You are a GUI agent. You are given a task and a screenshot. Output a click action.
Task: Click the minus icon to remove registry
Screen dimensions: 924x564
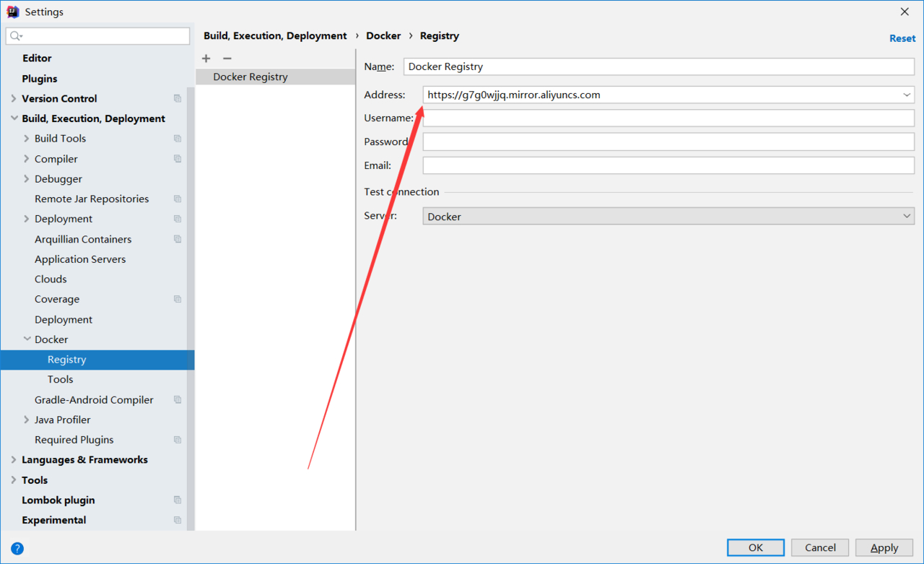(227, 58)
